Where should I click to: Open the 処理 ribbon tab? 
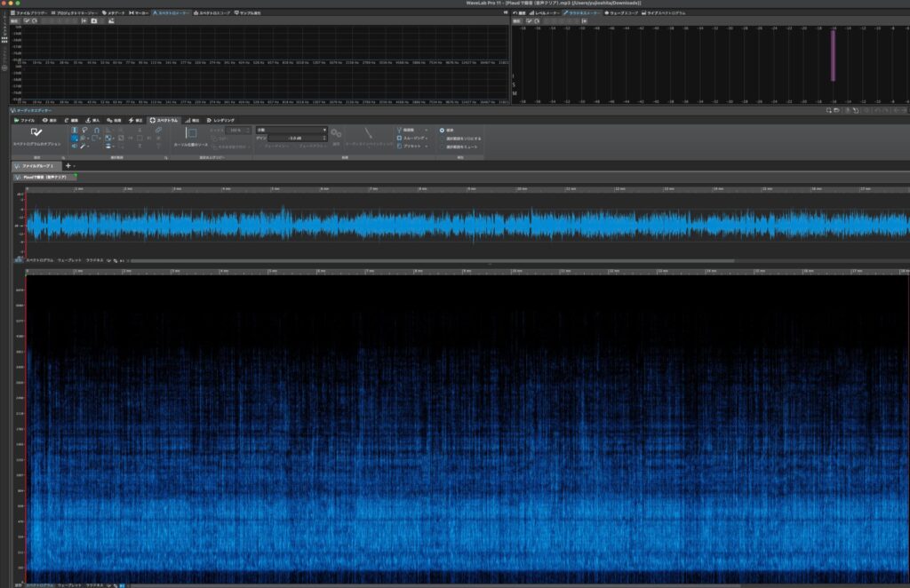115,121
